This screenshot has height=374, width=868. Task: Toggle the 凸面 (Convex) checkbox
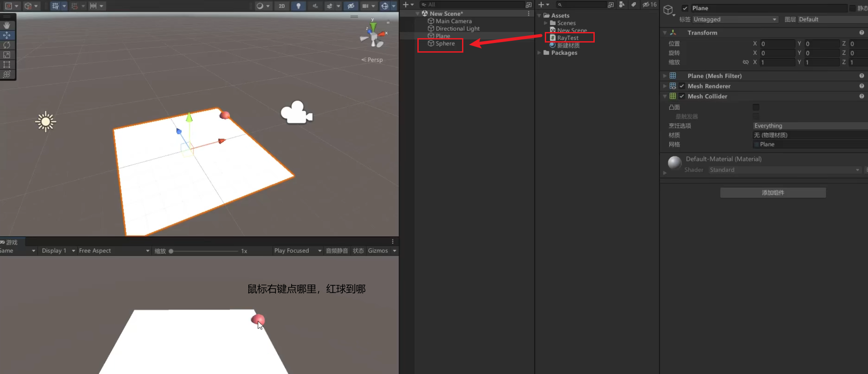pyautogui.click(x=756, y=107)
